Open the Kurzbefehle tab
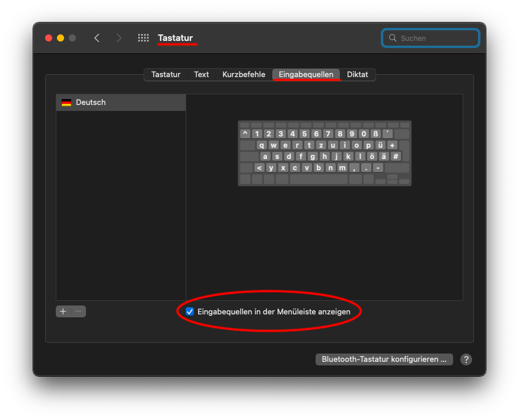Viewport: 519px width, 420px height. point(244,75)
